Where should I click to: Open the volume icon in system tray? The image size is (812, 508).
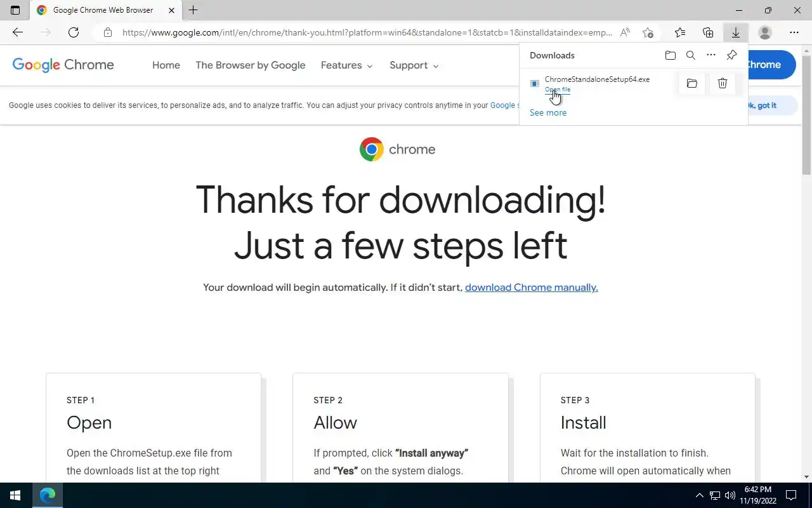[x=730, y=495]
